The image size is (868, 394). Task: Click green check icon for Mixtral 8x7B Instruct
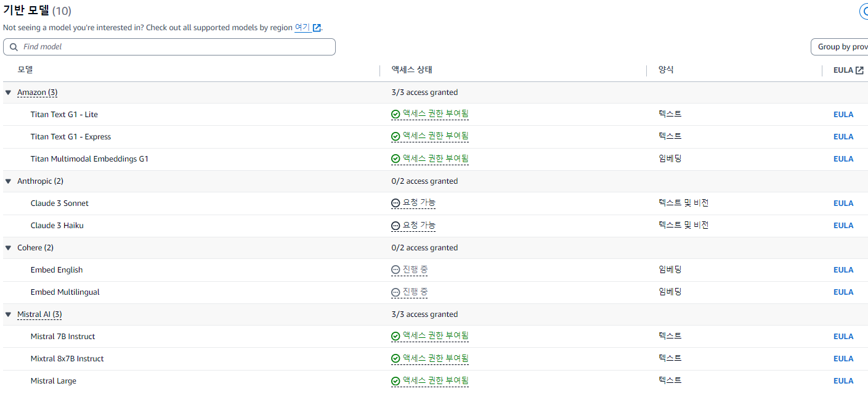tap(395, 359)
